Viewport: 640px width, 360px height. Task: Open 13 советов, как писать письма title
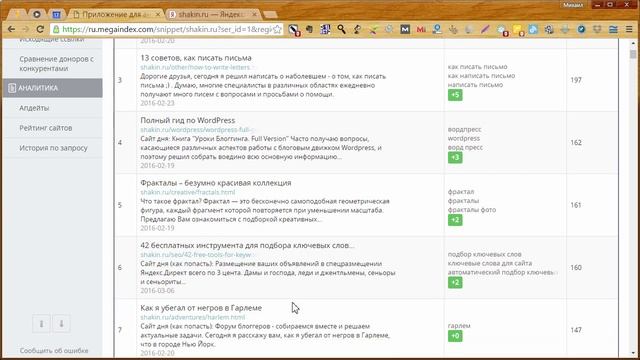tap(196, 58)
